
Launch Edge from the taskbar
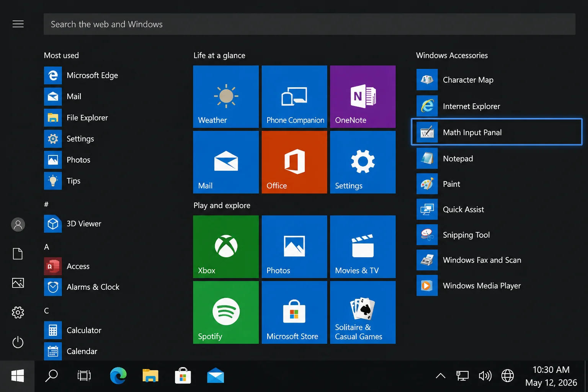[x=118, y=376]
